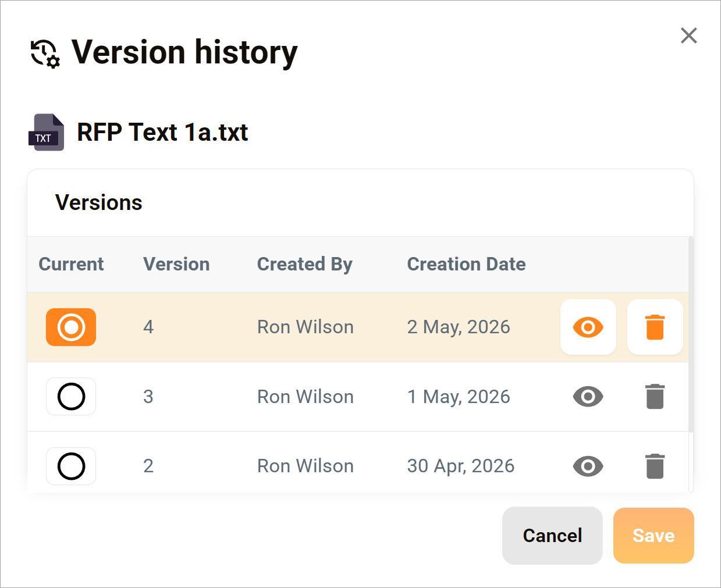Image resolution: width=721 pixels, height=588 pixels.
Task: Click the date 1 May, 2026
Action: pyautogui.click(x=459, y=397)
